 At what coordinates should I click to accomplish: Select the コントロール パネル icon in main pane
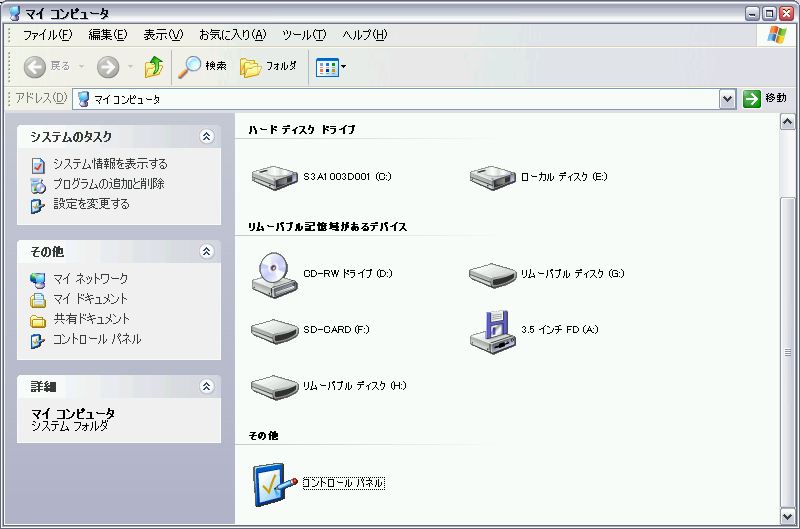click(274, 482)
